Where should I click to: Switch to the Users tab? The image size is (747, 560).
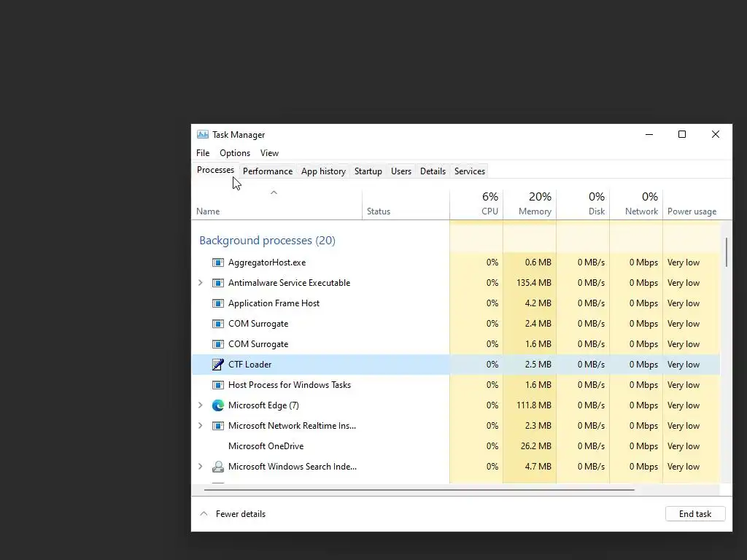(401, 171)
